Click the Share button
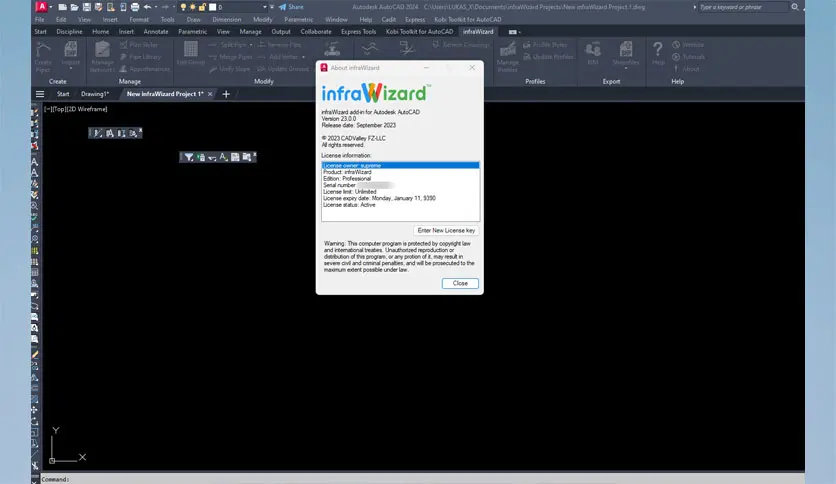This screenshot has width=836, height=484. tap(291, 7)
